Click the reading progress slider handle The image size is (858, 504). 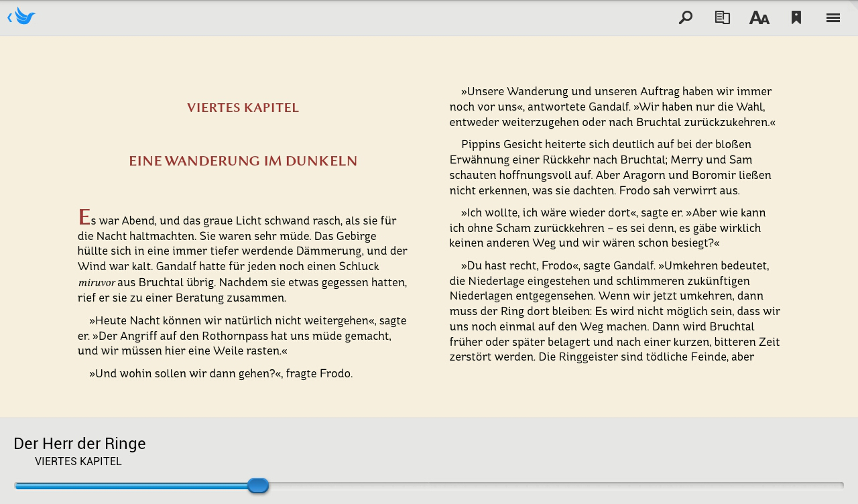coord(258,486)
